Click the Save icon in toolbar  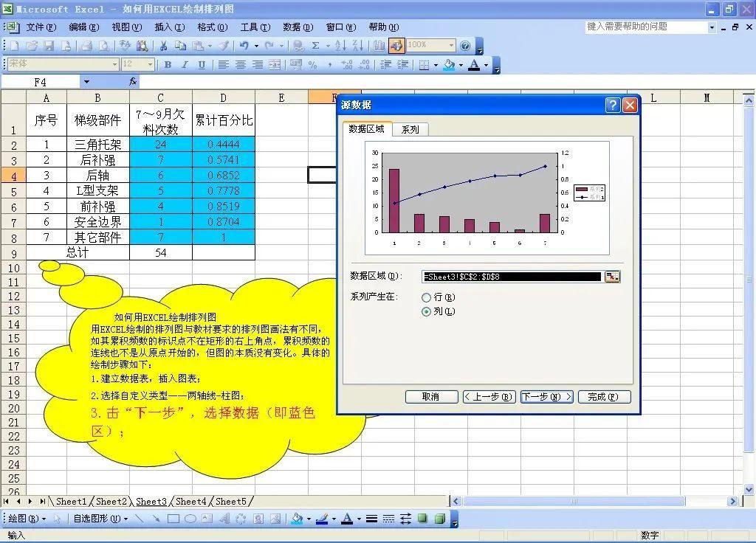(x=49, y=46)
